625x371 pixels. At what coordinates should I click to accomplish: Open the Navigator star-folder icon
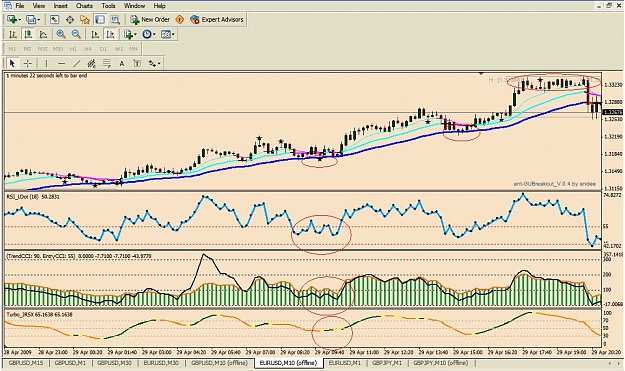click(x=85, y=20)
